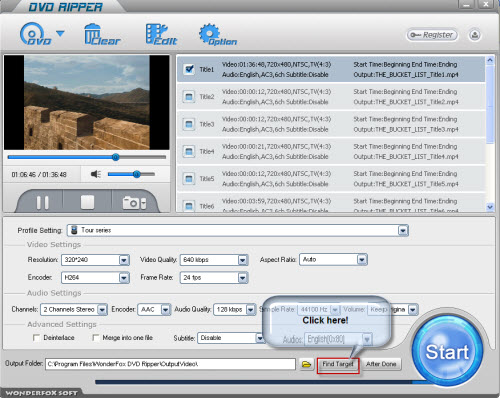Check the Title2 checkbox
The image size is (500, 398).
coord(189,97)
